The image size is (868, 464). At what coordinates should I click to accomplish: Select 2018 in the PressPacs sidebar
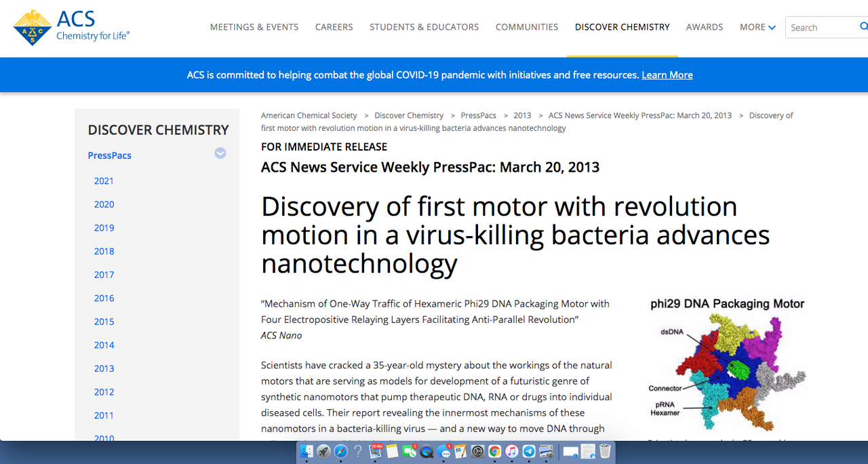(x=104, y=251)
